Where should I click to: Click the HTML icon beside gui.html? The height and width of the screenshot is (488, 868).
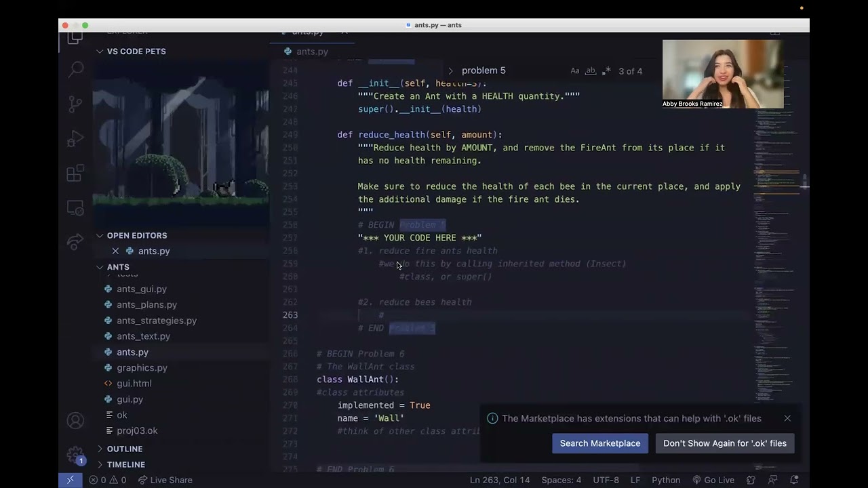(x=108, y=383)
